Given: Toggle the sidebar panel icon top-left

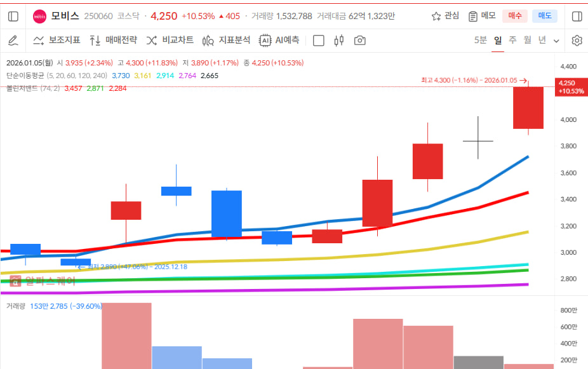Looking at the screenshot, I should pos(12,16).
